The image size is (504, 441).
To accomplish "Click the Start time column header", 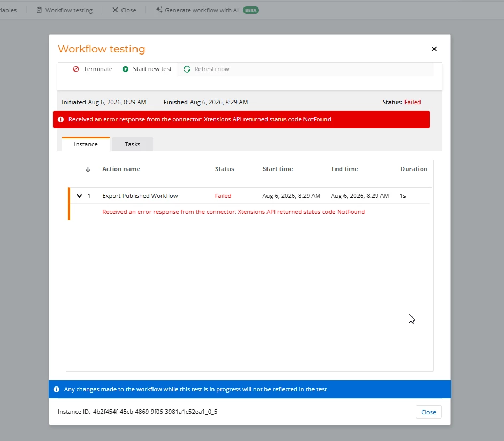I will (x=278, y=169).
